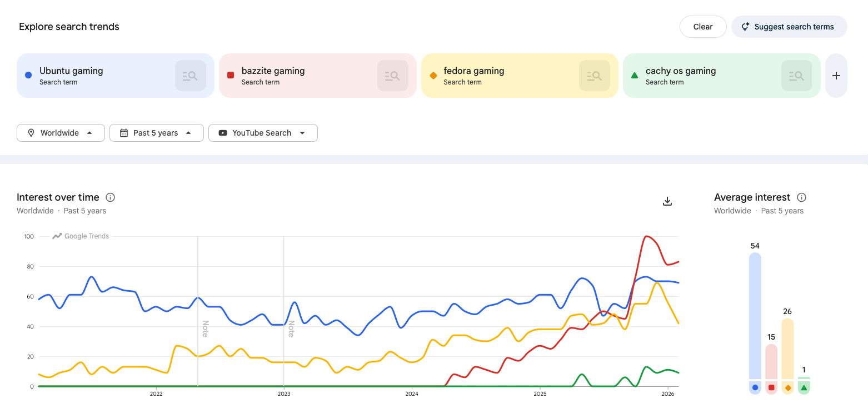Screen dimensions: 868x418
Task: Click the 2022 Note marker on chart
Action: [205, 329]
